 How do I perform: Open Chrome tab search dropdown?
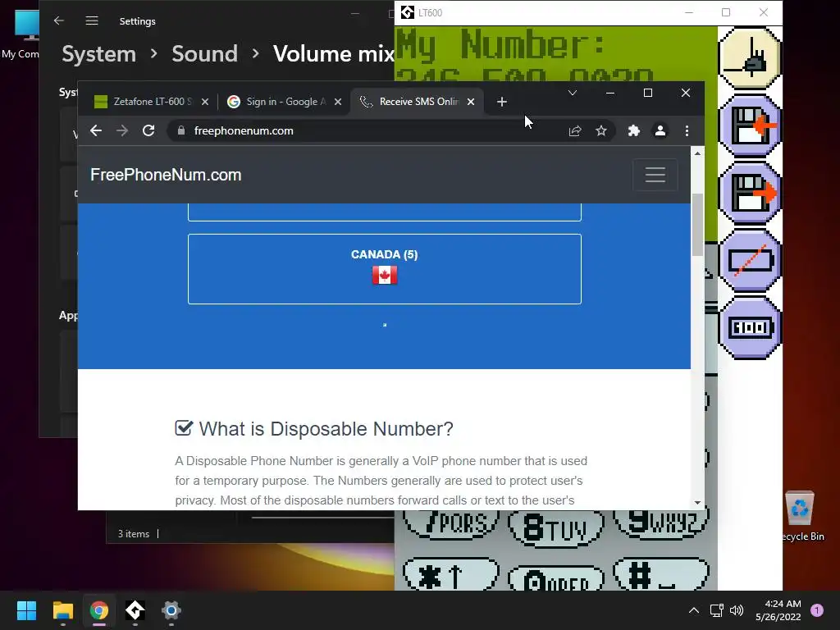(572, 94)
